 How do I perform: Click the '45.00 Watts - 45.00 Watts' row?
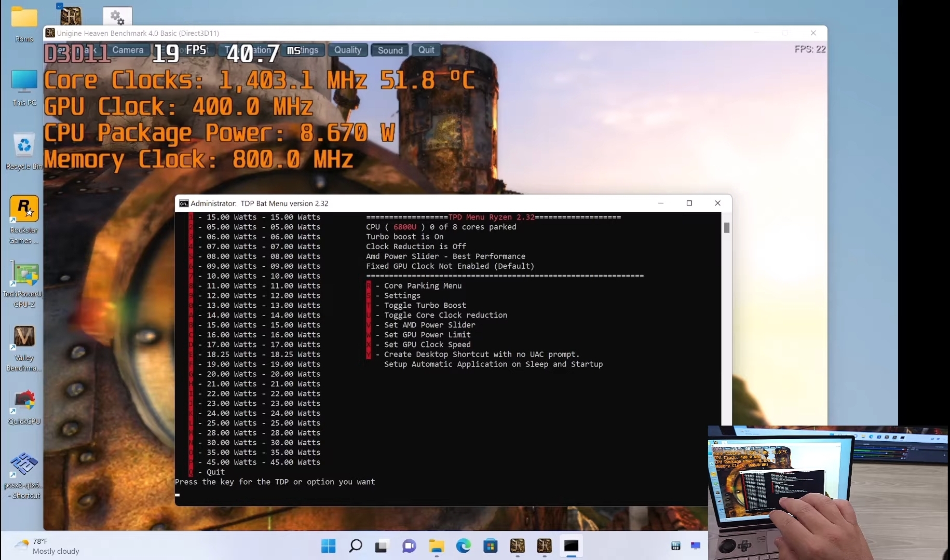coord(254,462)
